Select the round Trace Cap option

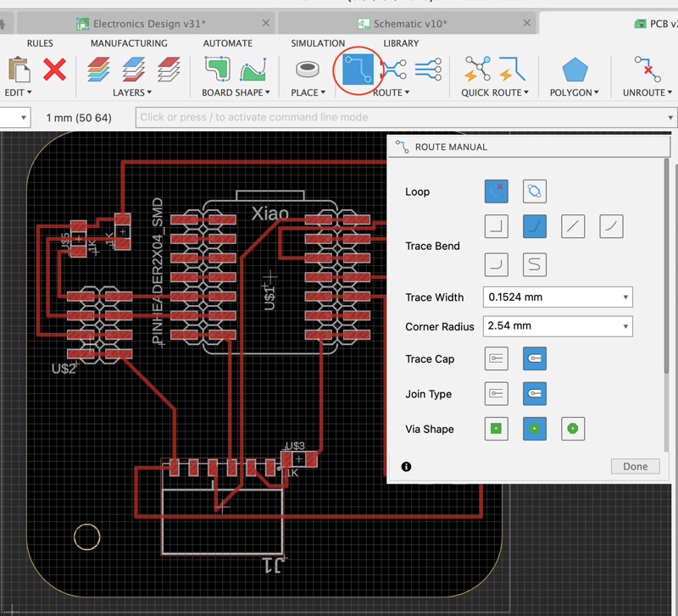[x=535, y=358]
